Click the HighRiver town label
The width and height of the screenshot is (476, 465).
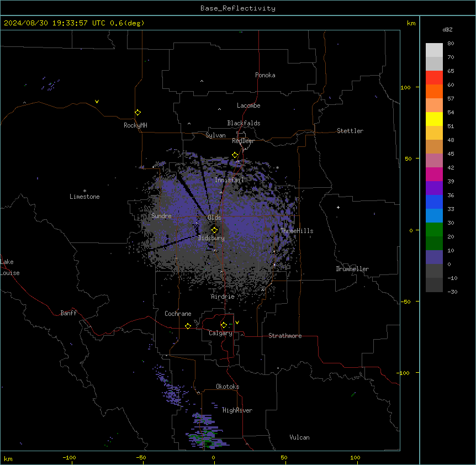tap(237, 410)
